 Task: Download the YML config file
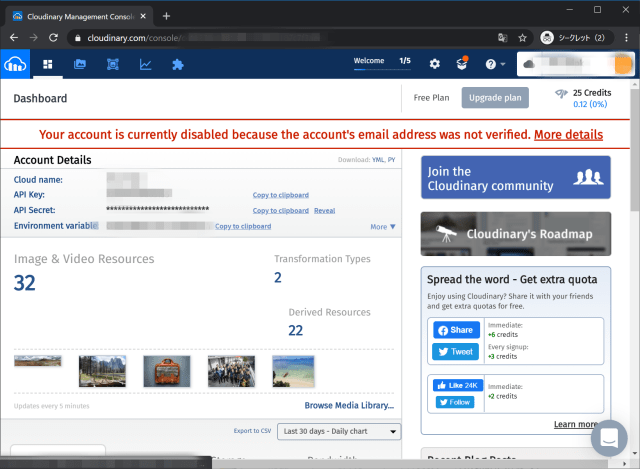point(378,160)
